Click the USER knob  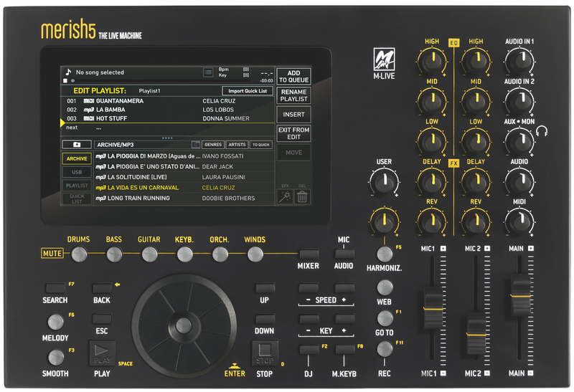[384, 181]
